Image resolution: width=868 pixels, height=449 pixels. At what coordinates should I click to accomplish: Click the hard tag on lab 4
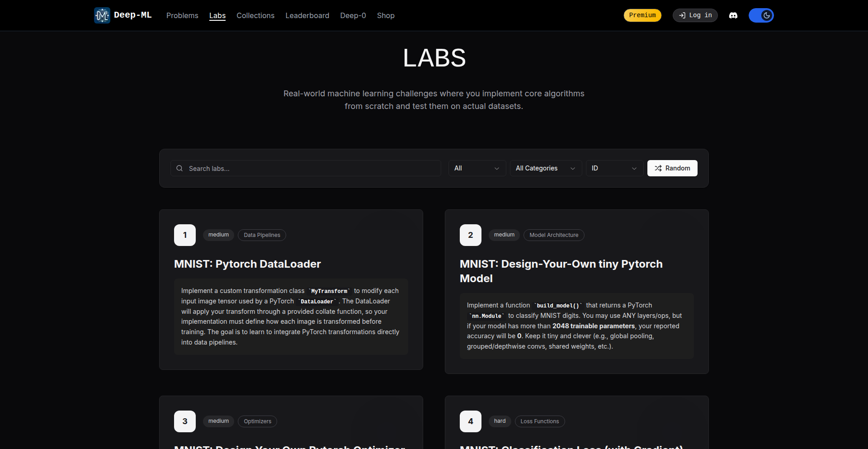[x=500, y=421]
